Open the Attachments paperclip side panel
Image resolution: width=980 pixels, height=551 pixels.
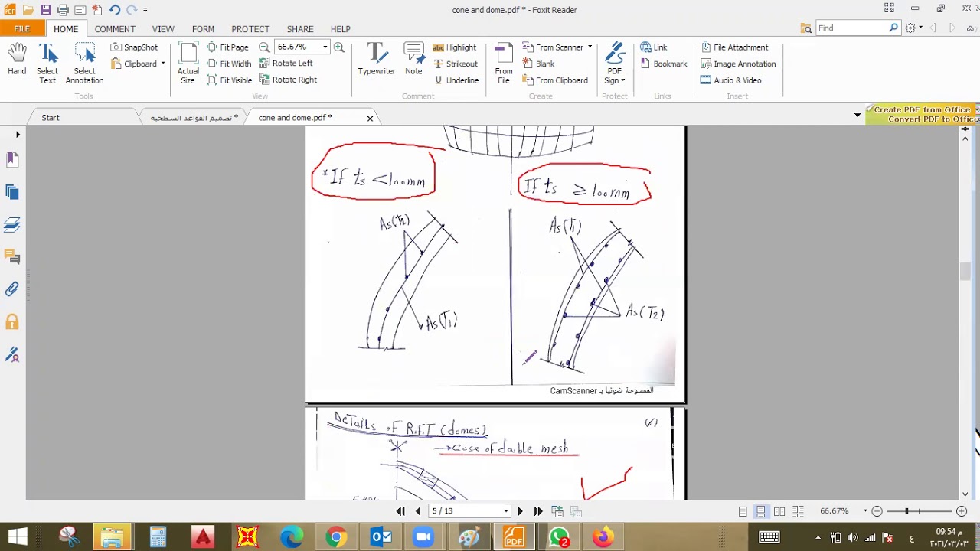coord(12,289)
